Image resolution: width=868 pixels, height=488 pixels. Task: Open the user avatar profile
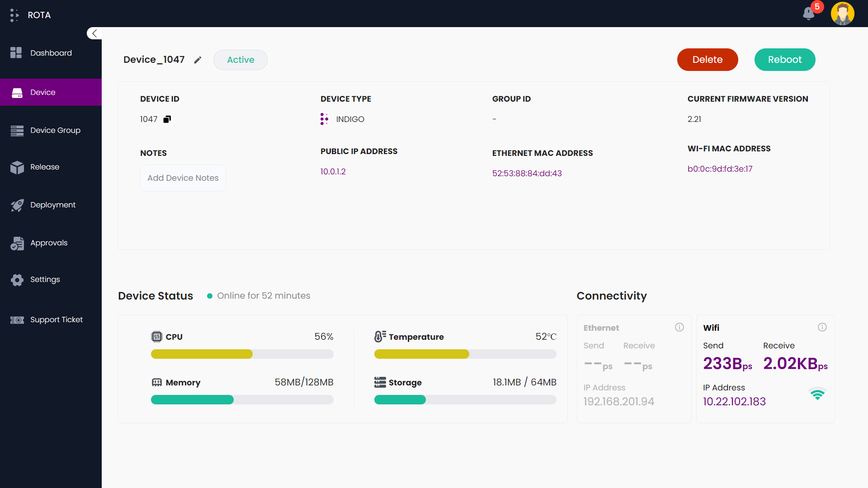pos(842,14)
